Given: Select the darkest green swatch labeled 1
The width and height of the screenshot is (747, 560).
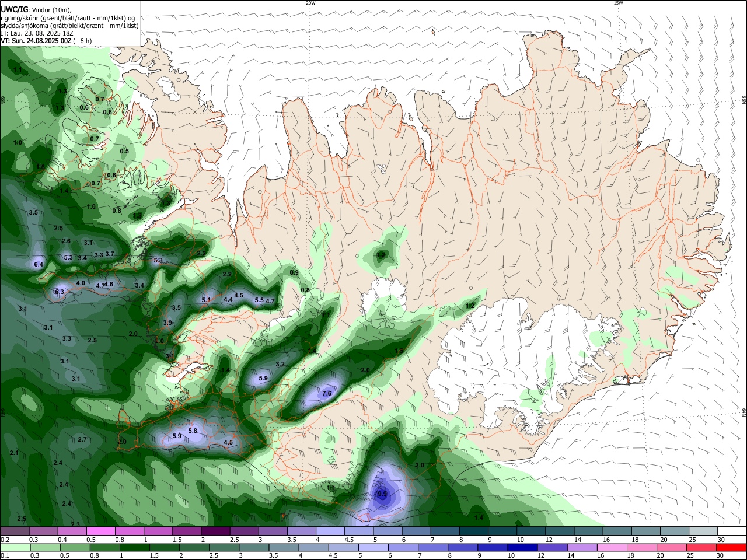Looking at the screenshot, I should [134, 548].
